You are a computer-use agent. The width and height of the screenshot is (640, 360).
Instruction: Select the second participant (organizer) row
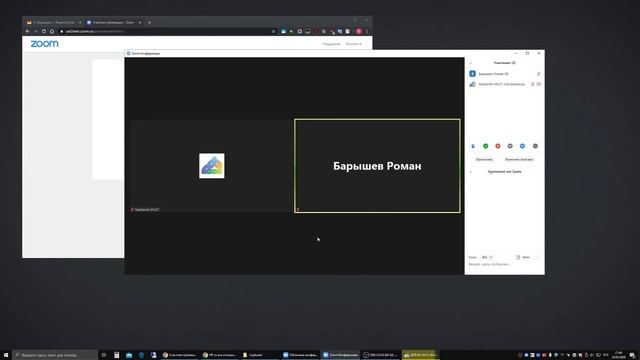tap(504, 84)
